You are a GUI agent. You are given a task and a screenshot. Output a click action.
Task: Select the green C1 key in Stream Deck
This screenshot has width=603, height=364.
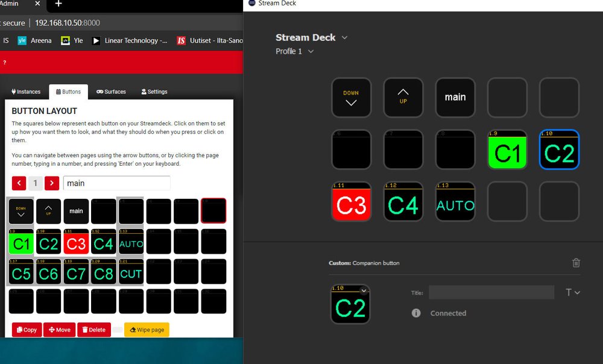pos(507,149)
